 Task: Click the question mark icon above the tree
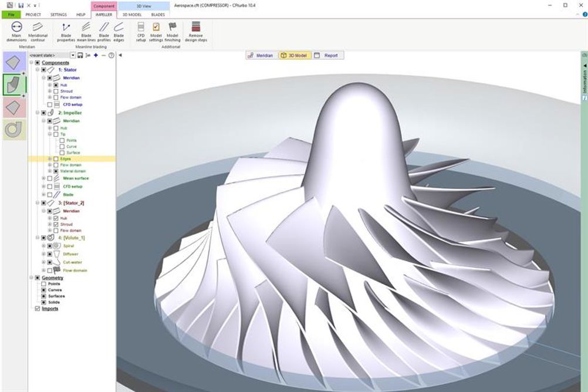(x=111, y=55)
